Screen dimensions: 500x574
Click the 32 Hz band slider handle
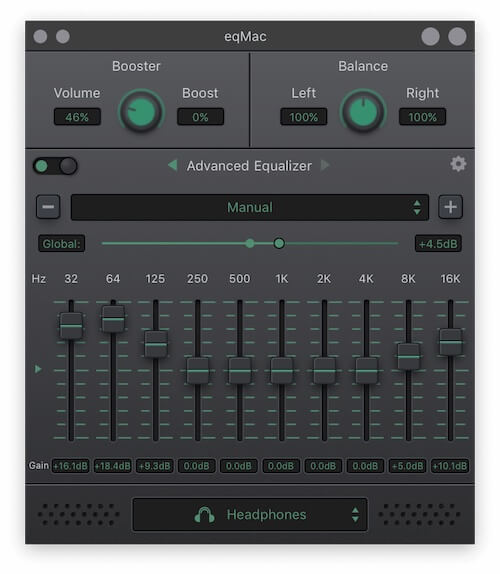click(x=71, y=326)
